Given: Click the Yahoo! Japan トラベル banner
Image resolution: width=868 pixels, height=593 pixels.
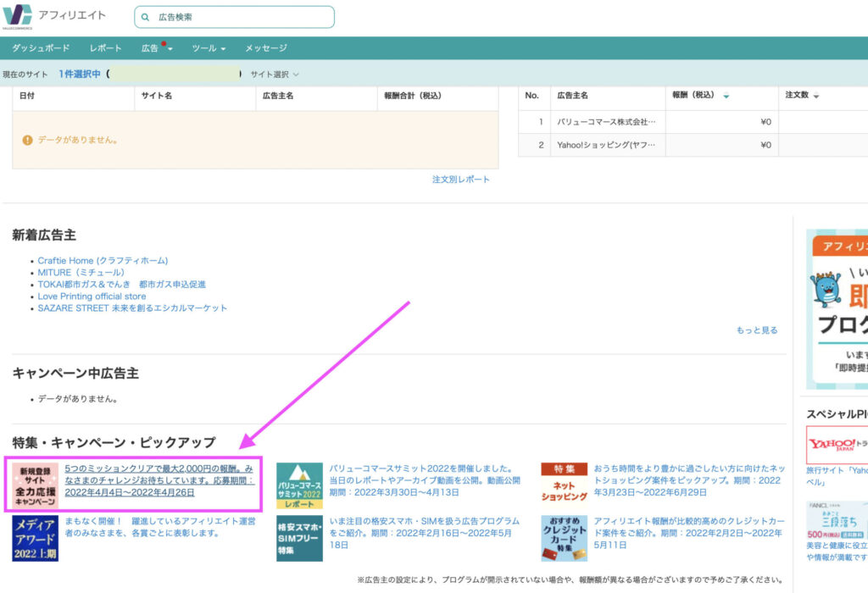Looking at the screenshot, I should click(x=837, y=445).
